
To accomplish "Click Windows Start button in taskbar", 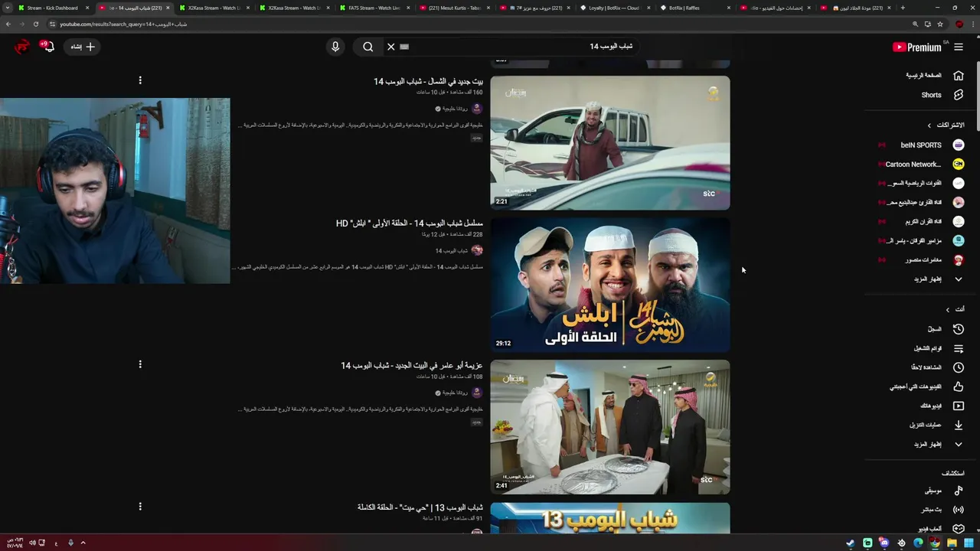I will pyautogui.click(x=969, y=543).
